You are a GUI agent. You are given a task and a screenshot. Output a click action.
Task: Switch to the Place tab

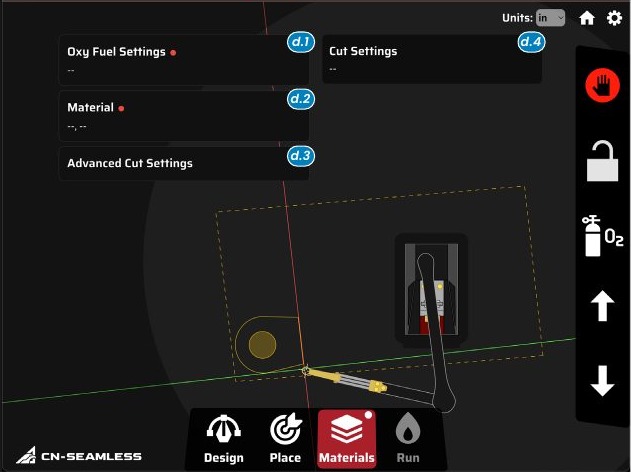coord(285,439)
